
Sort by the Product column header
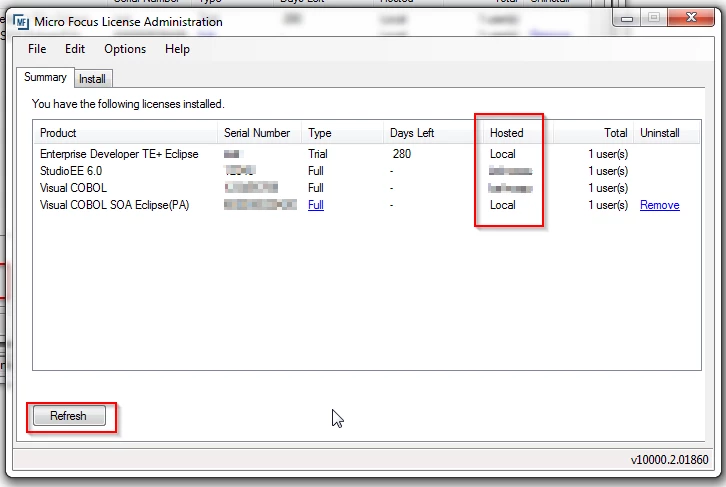[125, 133]
